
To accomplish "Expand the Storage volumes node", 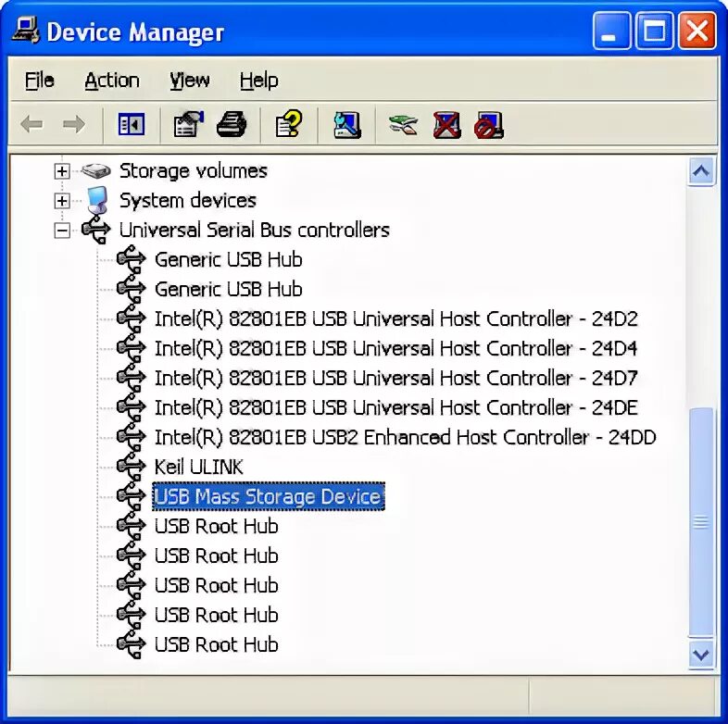I will pyautogui.click(x=62, y=171).
